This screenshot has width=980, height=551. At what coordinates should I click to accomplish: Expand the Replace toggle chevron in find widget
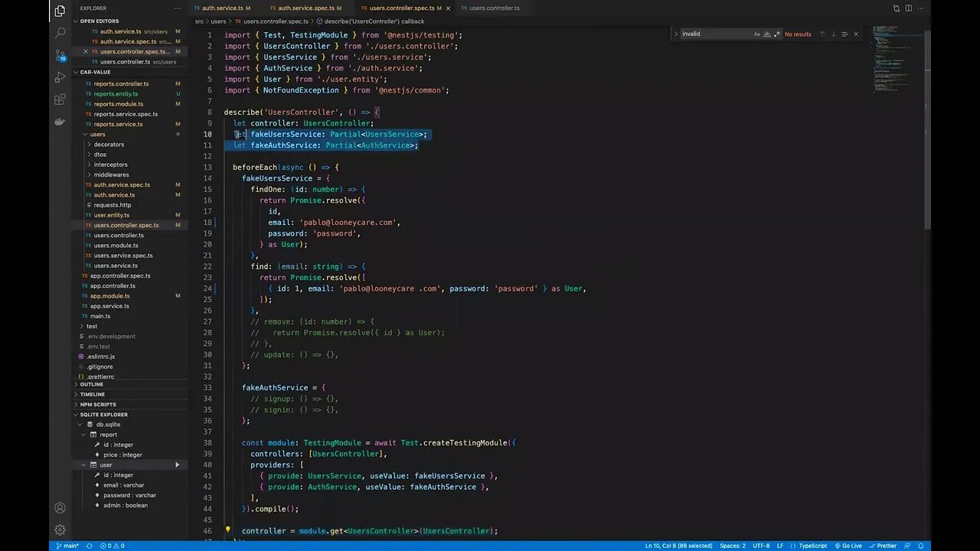(676, 34)
